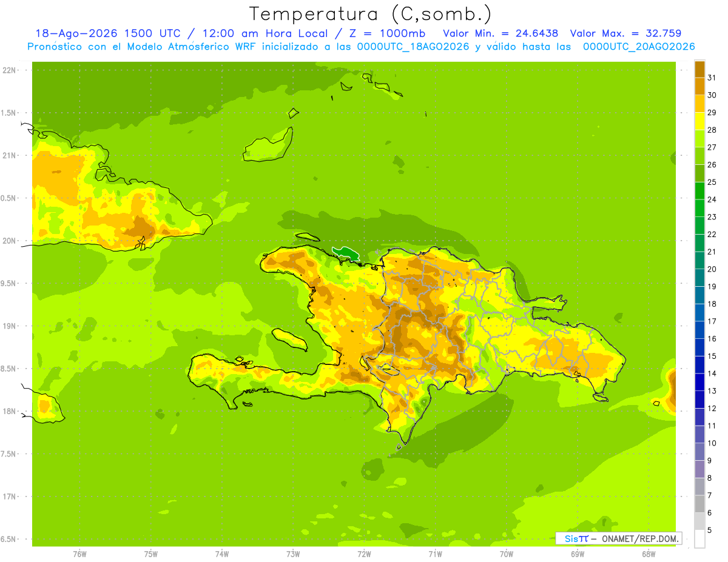Screen dimensions: 728x562
Task: Click the colorbar scale label "26"
Action: (712, 164)
